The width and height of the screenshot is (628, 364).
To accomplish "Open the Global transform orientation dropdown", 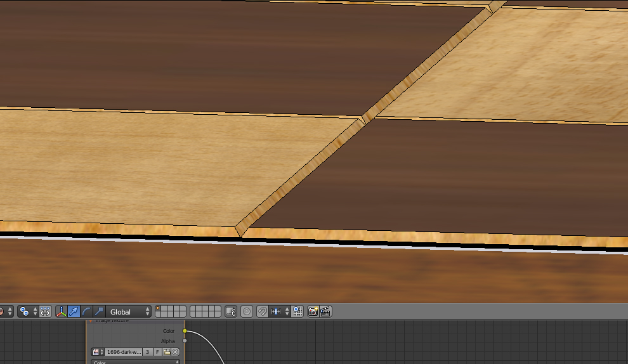I will pos(129,311).
